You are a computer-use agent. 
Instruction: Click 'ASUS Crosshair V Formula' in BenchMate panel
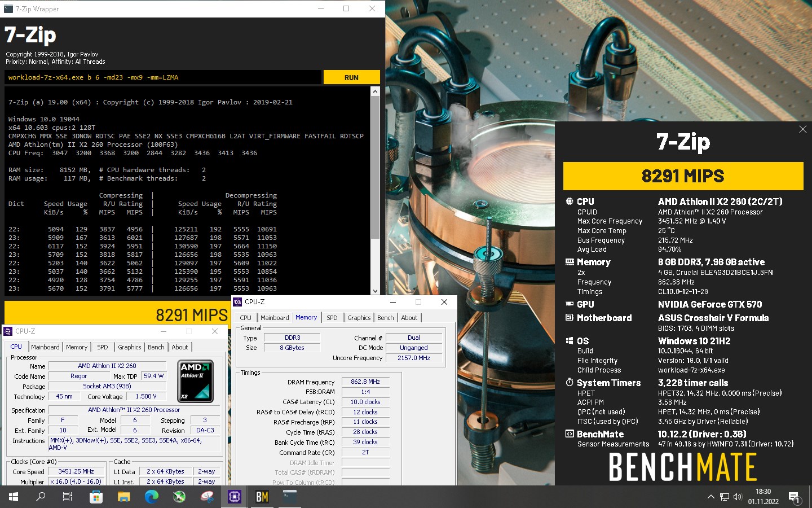tap(713, 318)
